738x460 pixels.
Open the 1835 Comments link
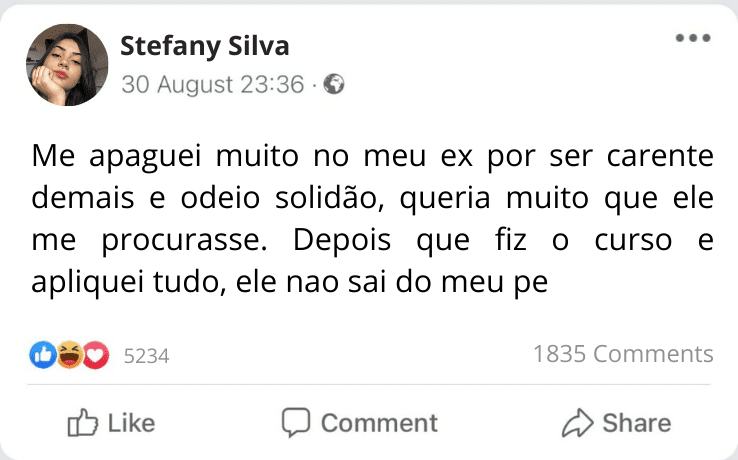click(623, 354)
